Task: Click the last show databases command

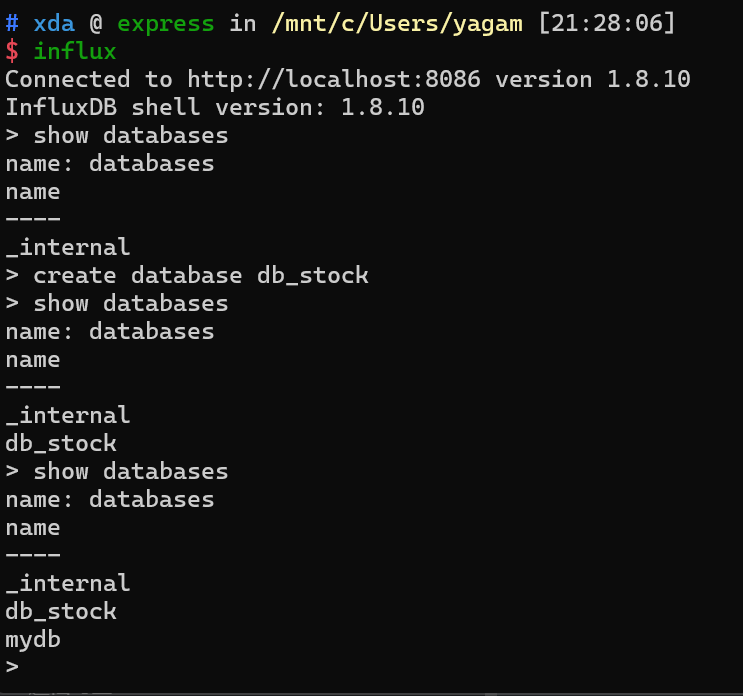Action: [130, 471]
